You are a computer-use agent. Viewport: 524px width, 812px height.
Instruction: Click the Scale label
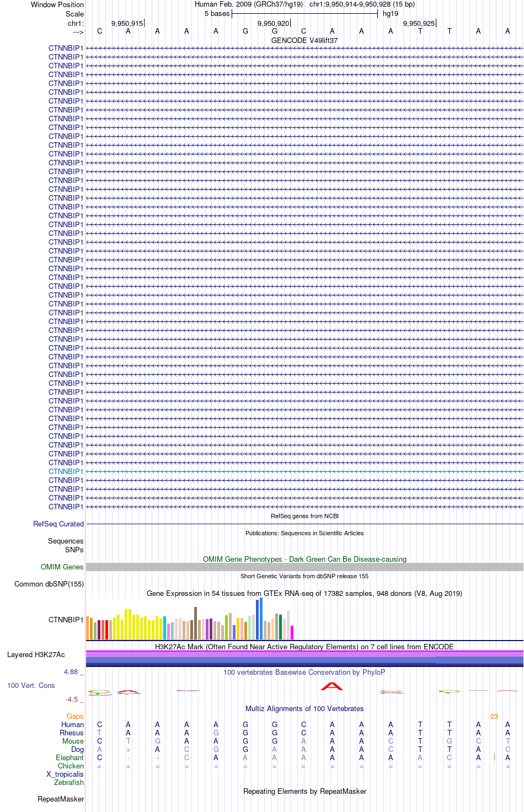click(74, 14)
